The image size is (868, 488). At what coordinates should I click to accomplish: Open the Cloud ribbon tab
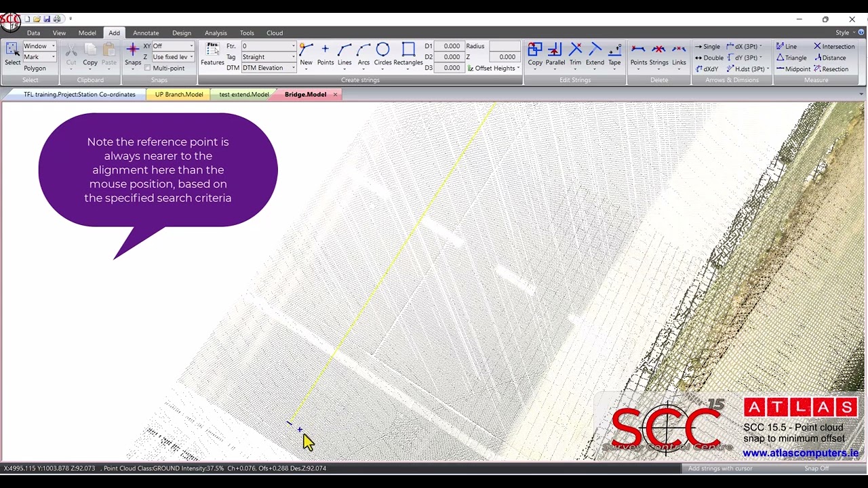tap(275, 33)
